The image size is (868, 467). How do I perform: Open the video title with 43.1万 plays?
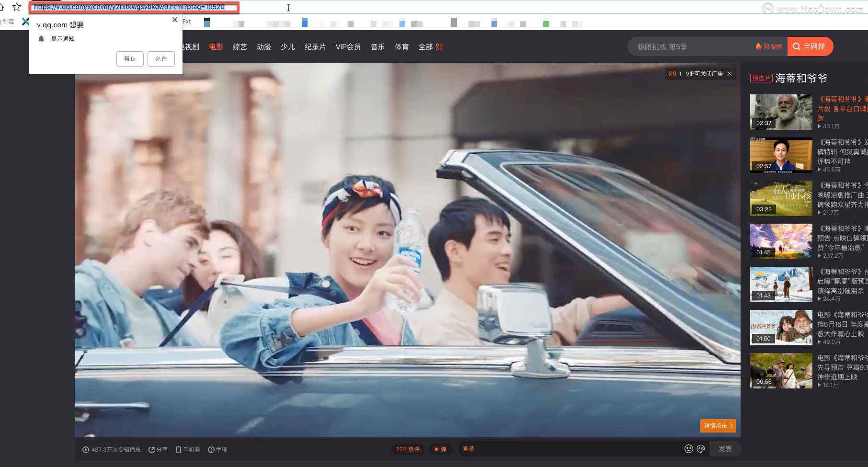[x=843, y=109]
